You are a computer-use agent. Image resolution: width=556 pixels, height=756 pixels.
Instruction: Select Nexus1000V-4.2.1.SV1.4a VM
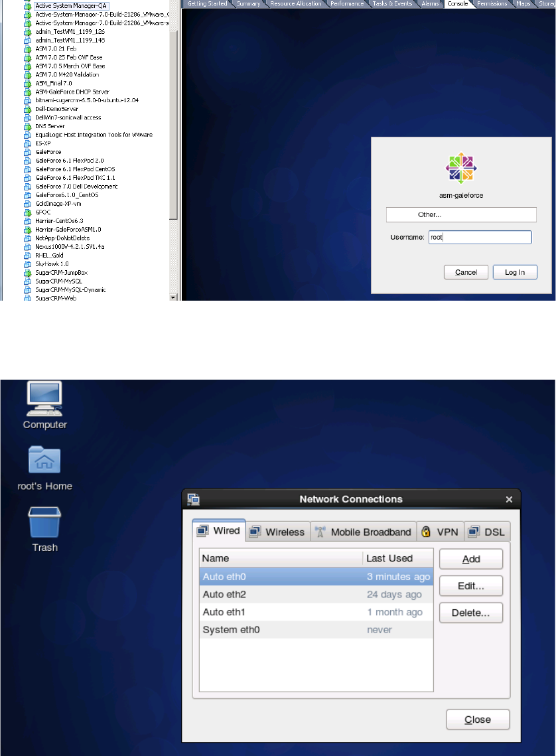click(x=70, y=247)
